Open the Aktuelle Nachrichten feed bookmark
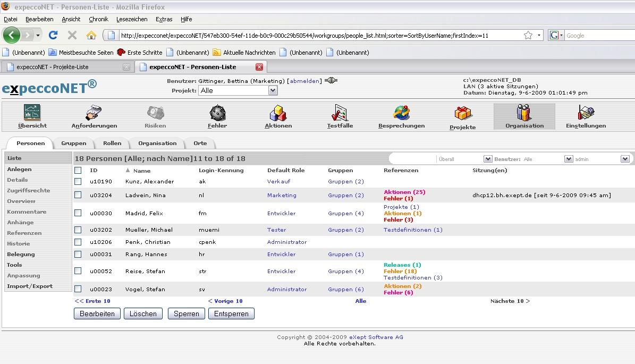The image size is (635, 364). pyautogui.click(x=244, y=52)
